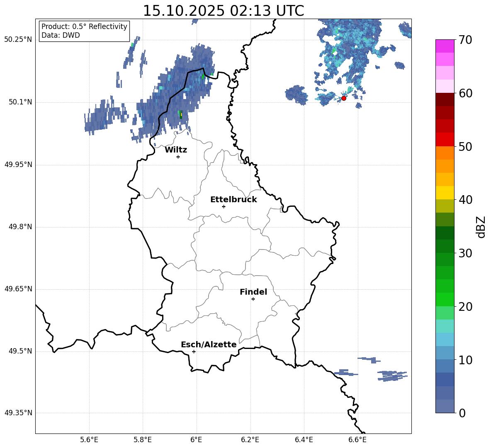Click the magenta top colorbar segment
The image size is (491, 448).
click(x=445, y=46)
